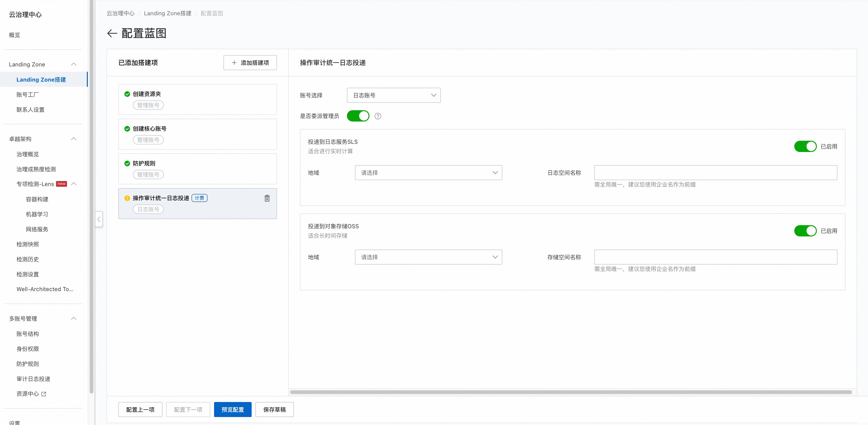Screen dimensions: 868x425
Task: Open 账号工厂 in the sidebar
Action: coord(28,95)
